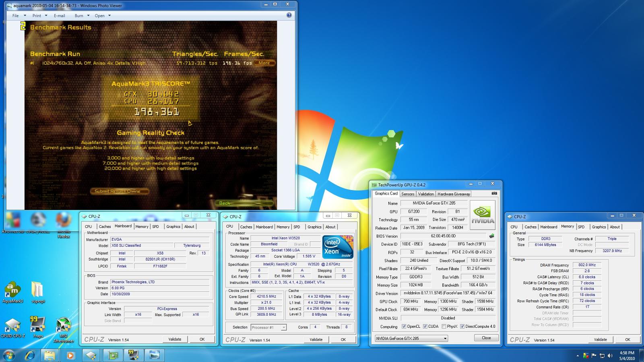This screenshot has width=644, height=362.
Task: Click the Windows Start orb
Action: pyautogui.click(x=9, y=355)
